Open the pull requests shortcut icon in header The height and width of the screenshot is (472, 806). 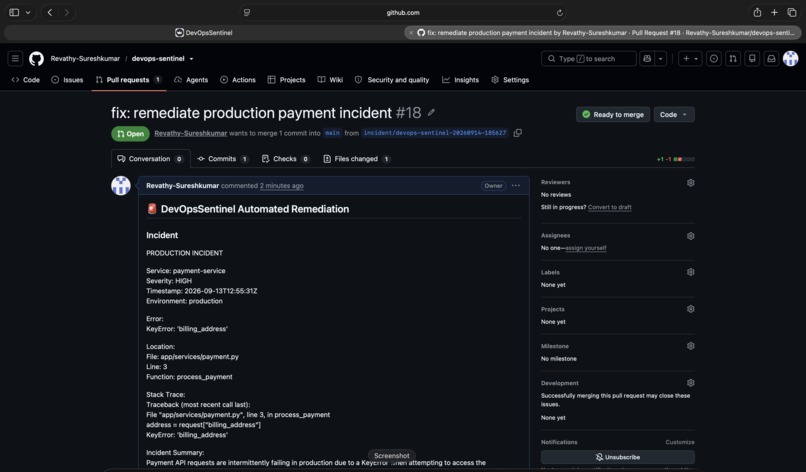pos(733,59)
